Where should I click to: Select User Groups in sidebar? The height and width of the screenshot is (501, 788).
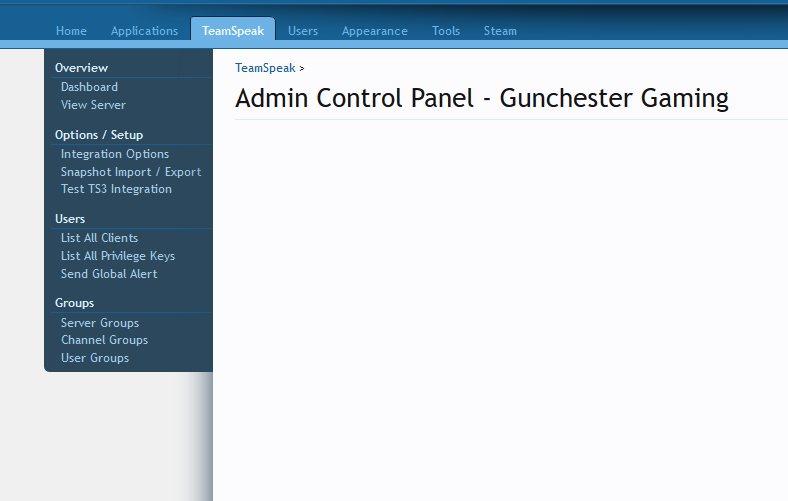coord(95,358)
